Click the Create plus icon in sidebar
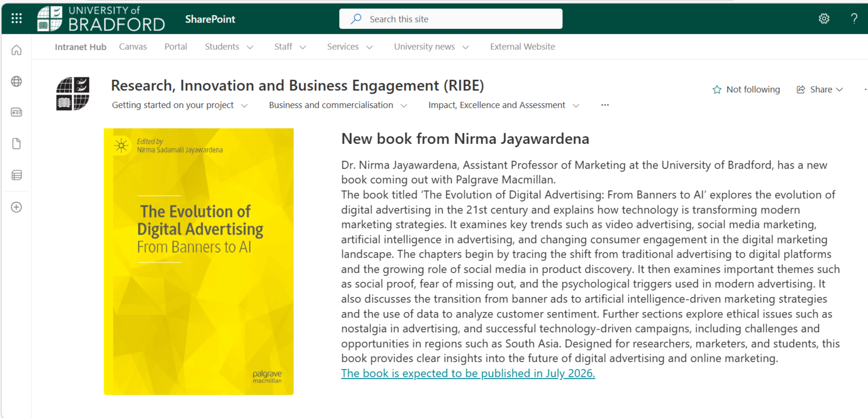The image size is (868, 418). coord(16,207)
